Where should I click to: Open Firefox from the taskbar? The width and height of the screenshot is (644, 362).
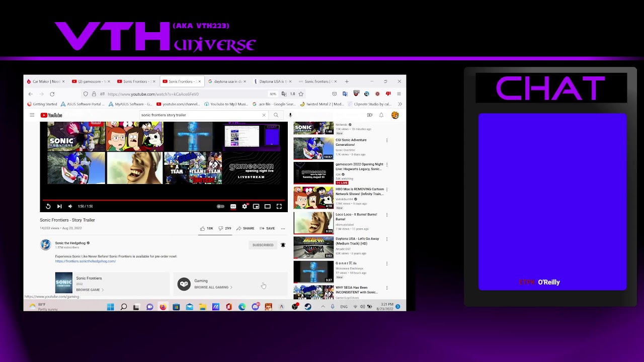point(163,307)
